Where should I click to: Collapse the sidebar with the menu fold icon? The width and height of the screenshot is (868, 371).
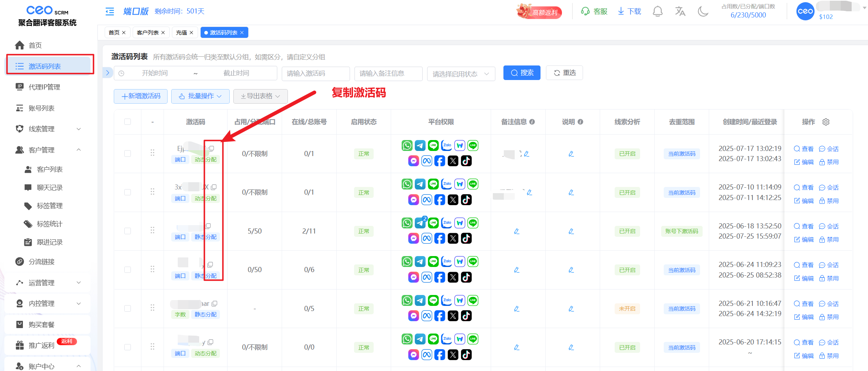(x=110, y=12)
